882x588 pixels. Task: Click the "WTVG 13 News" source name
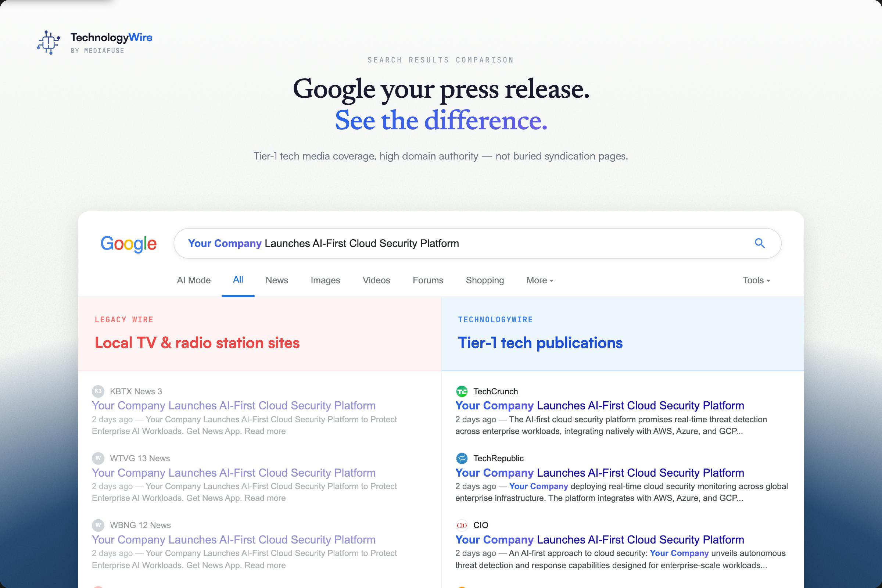click(x=140, y=458)
